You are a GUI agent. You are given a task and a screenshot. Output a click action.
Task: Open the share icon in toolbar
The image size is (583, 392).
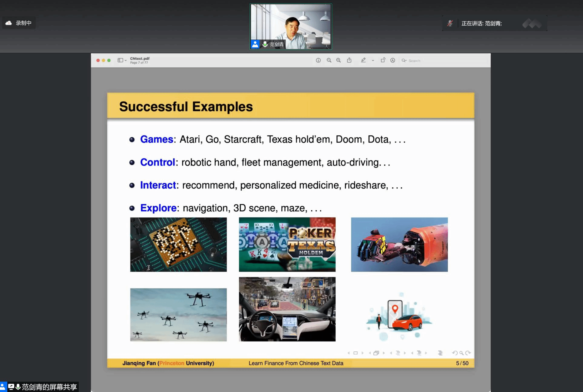pos(349,60)
